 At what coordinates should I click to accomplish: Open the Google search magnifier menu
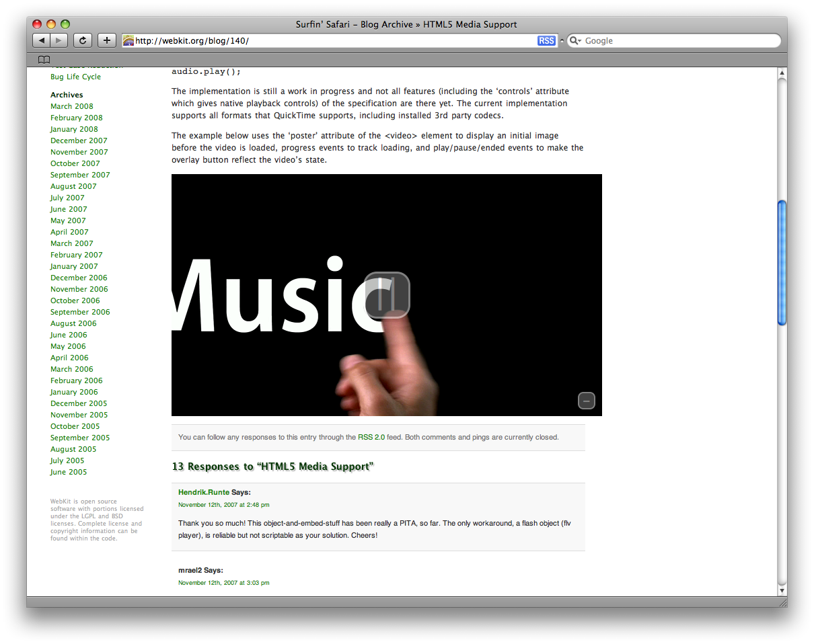coord(575,41)
